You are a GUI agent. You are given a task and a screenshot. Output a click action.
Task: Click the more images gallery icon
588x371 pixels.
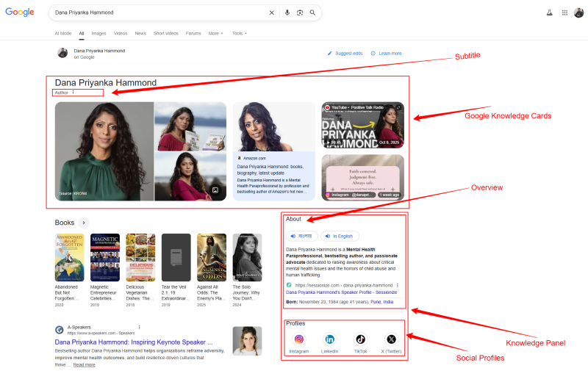(x=215, y=190)
